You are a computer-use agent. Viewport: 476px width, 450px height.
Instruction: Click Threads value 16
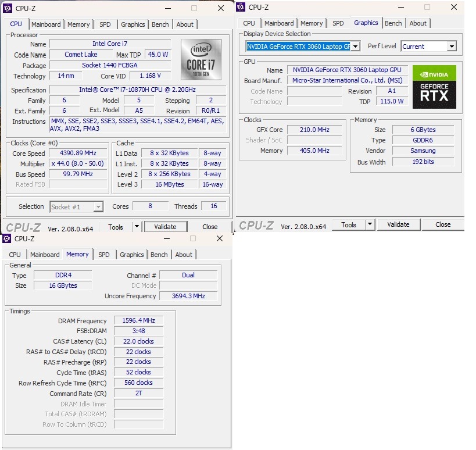click(214, 206)
